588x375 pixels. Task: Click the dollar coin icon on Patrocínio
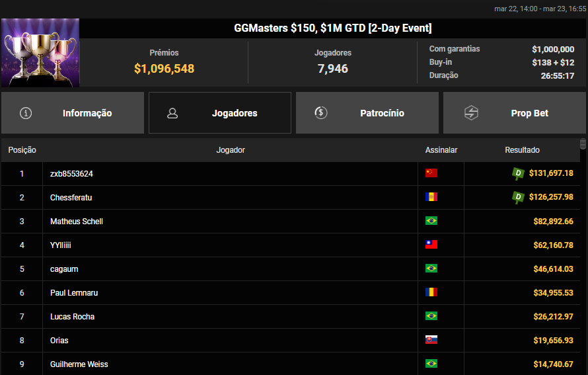pos(321,112)
